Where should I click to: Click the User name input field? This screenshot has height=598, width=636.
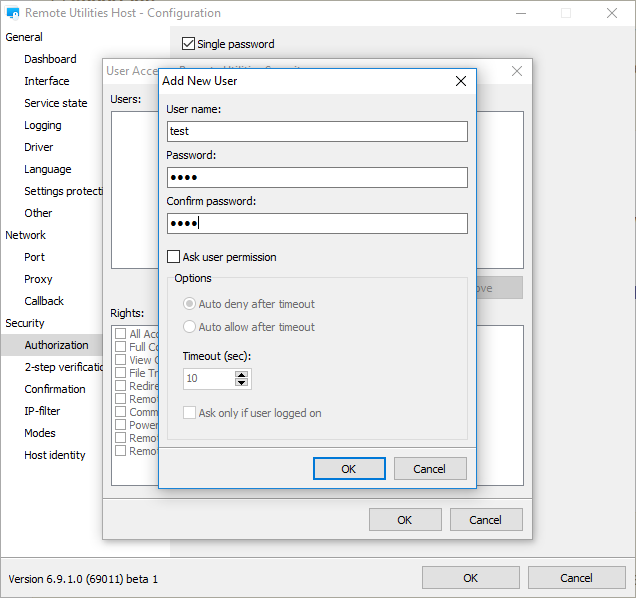click(x=317, y=131)
